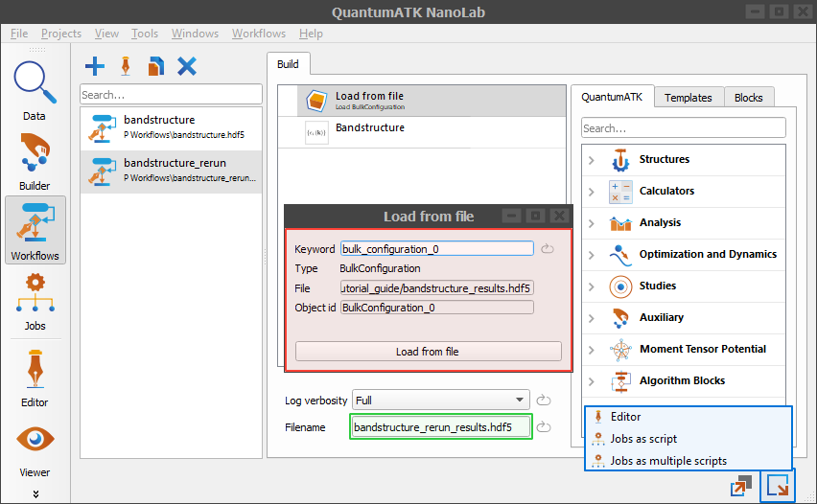Viewport: 817px width, 504px height.
Task: Expand the Auxiliary tree node
Action: click(592, 318)
